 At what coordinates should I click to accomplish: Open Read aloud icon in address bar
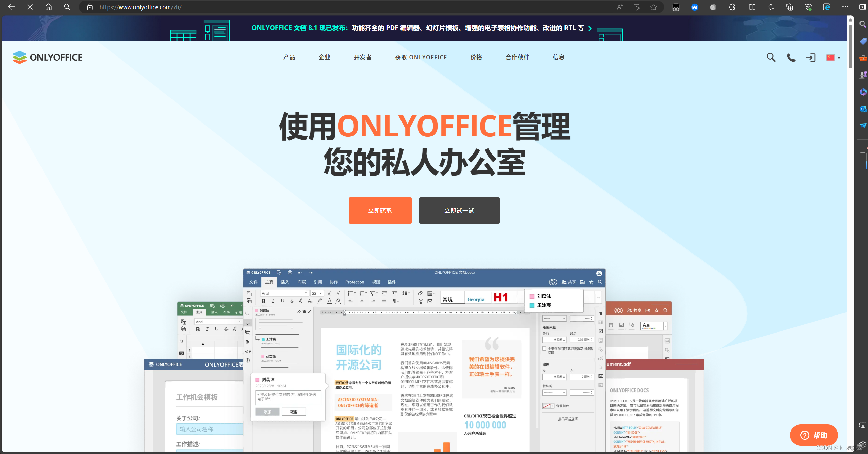(x=620, y=7)
